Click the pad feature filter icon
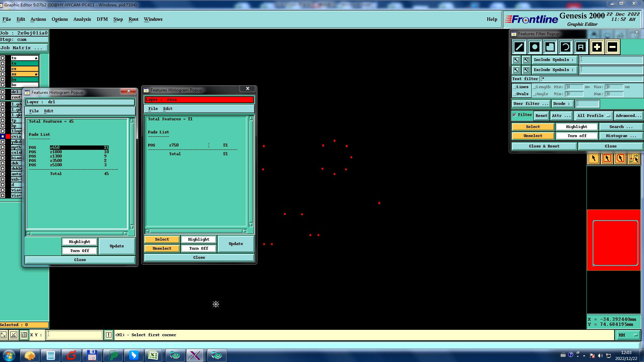 click(x=535, y=47)
